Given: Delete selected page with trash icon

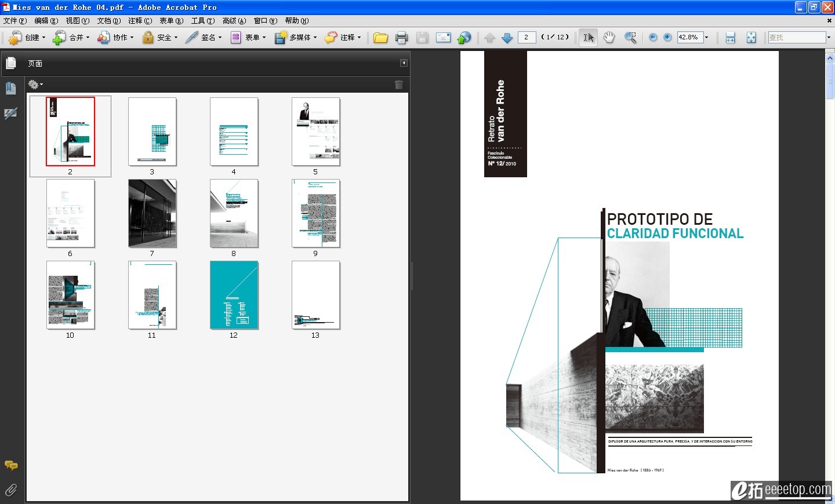Looking at the screenshot, I should 399,85.
